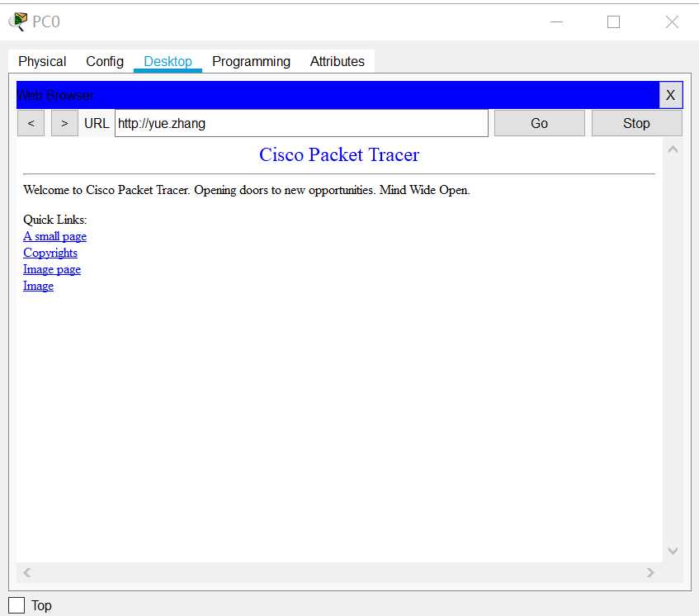Close the Web Browser panel with X
Image resolution: width=699 pixels, height=616 pixels.
pos(670,95)
